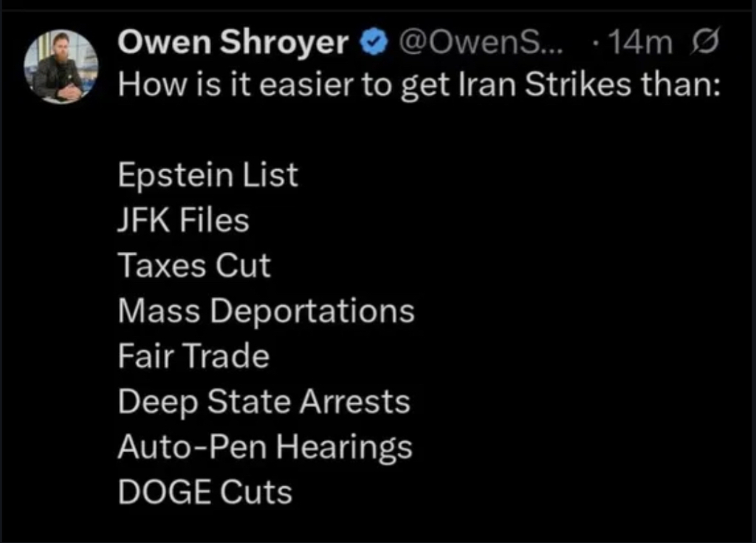The image size is (756, 543).
Task: Click the separator dot before 14m
Action: 596,45
